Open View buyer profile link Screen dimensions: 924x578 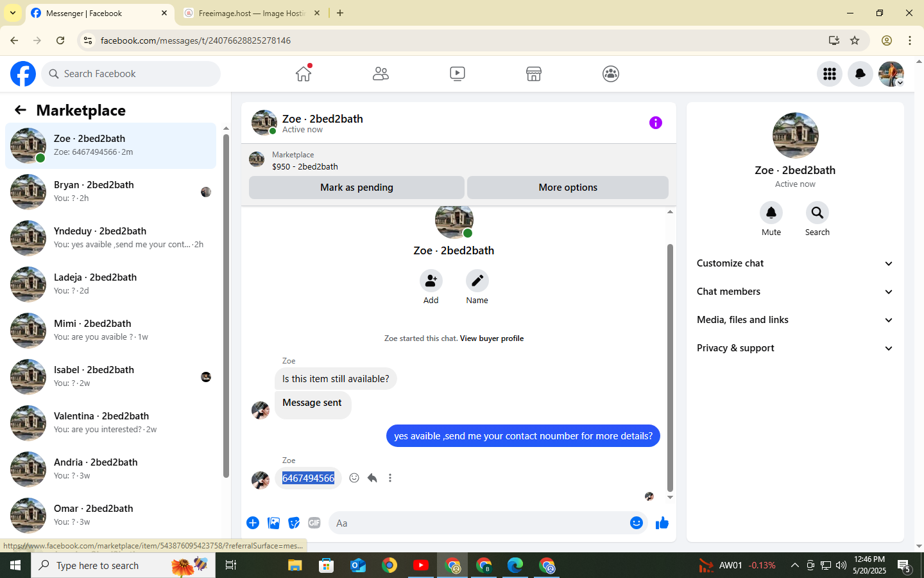click(x=492, y=338)
